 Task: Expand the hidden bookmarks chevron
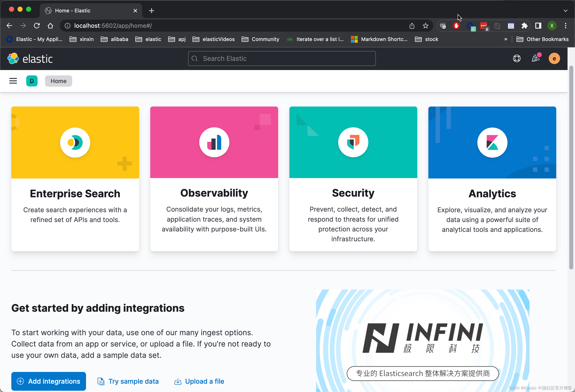click(506, 39)
